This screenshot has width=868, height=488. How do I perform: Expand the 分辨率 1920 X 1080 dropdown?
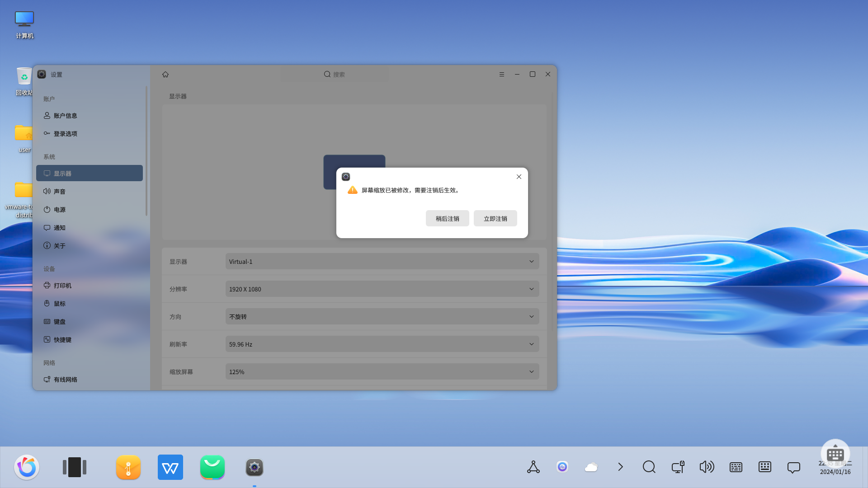coord(382,289)
